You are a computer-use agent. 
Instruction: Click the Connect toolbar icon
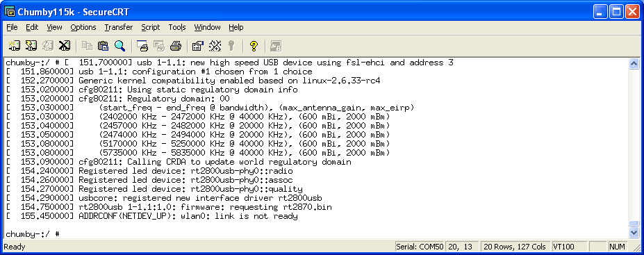[15, 46]
